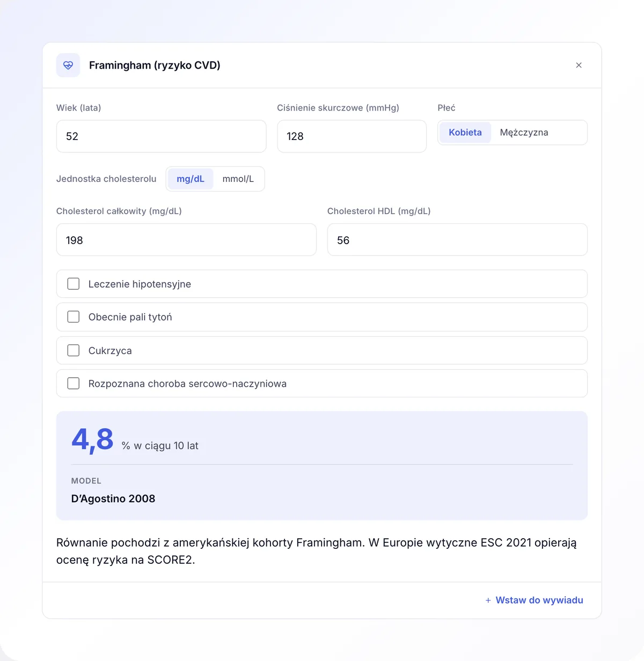Image resolution: width=644 pixels, height=661 pixels.
Task: Close the Framingham calculator dialog
Action: pos(579,65)
